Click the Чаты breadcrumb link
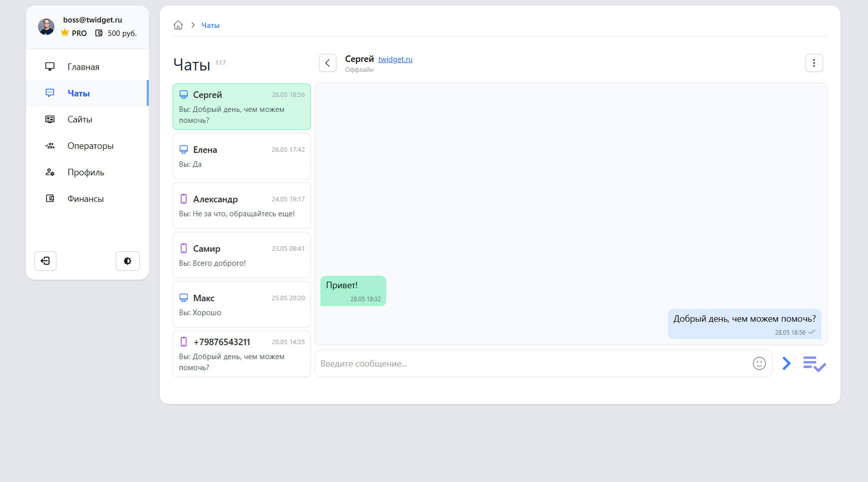Image resolution: width=868 pixels, height=482 pixels. pos(210,25)
